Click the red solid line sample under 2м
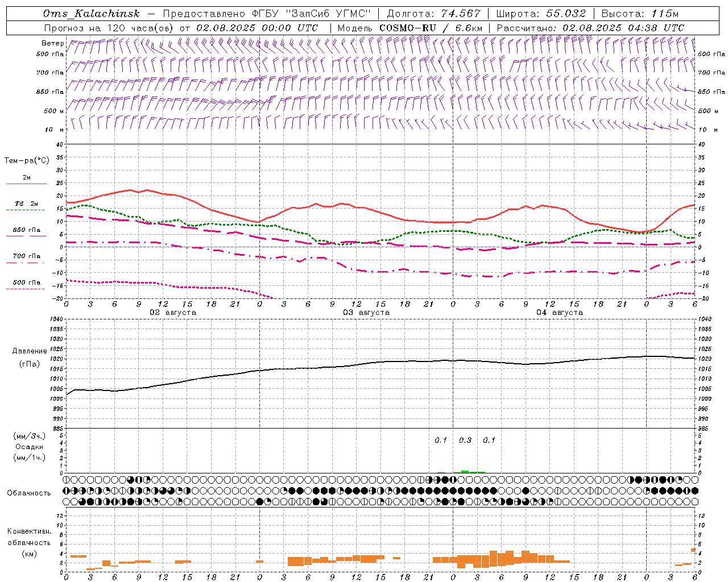The height and width of the screenshot is (582, 728). [26, 184]
